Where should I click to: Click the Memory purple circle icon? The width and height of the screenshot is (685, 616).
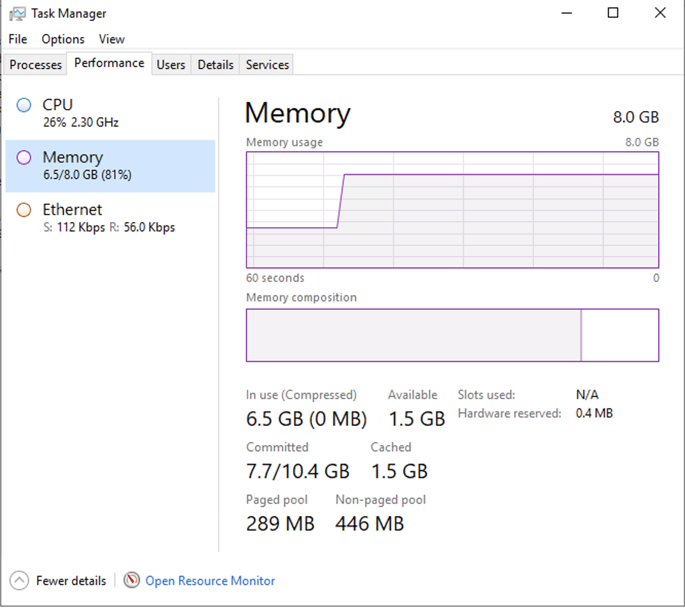24,157
